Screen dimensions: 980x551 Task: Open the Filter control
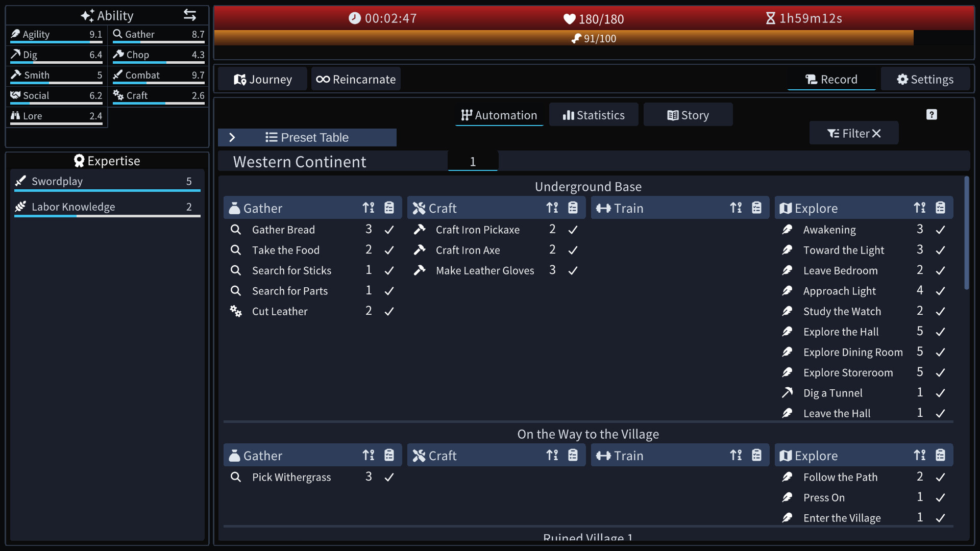(854, 133)
